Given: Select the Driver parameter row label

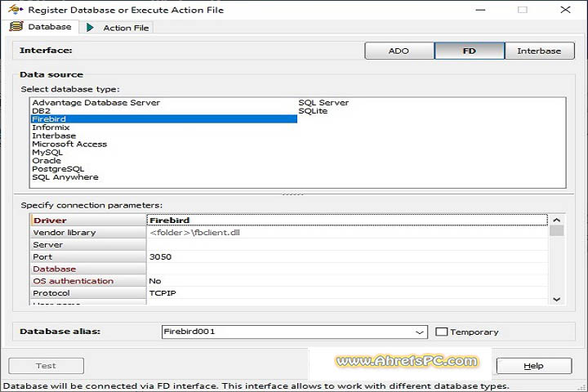Looking at the screenshot, I should pyautogui.click(x=88, y=220).
